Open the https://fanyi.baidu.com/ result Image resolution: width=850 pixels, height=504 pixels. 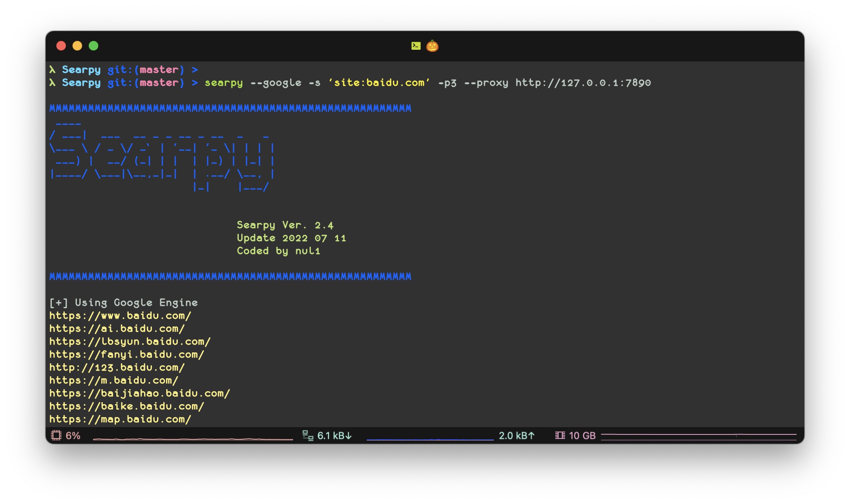[x=127, y=354]
